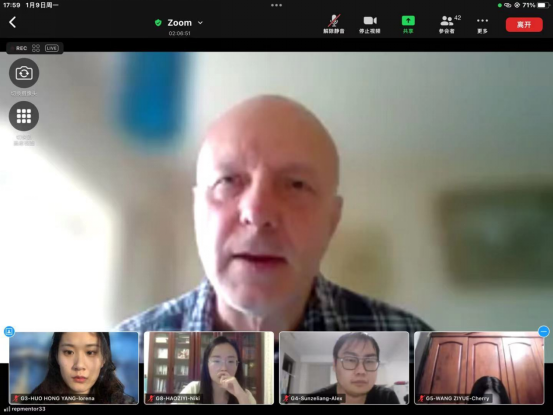The width and height of the screenshot is (553, 415).
Task: Tap blue icon left of thumbnail strip
Action: tap(9, 331)
